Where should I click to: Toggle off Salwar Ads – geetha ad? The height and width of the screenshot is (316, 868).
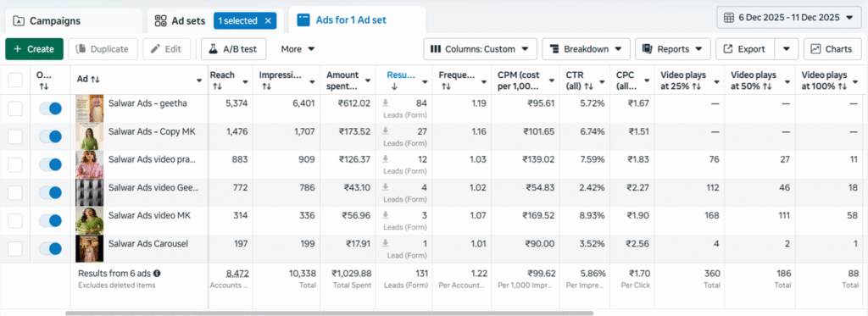click(x=50, y=108)
